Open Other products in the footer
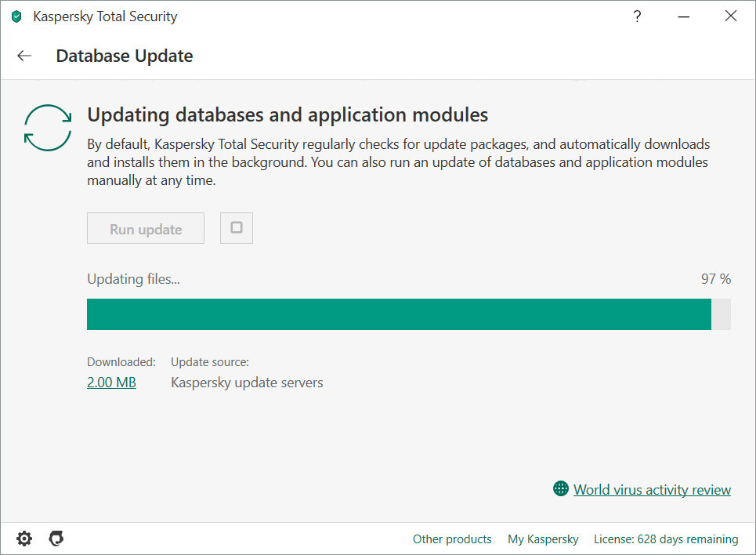The height and width of the screenshot is (555, 756). click(452, 539)
